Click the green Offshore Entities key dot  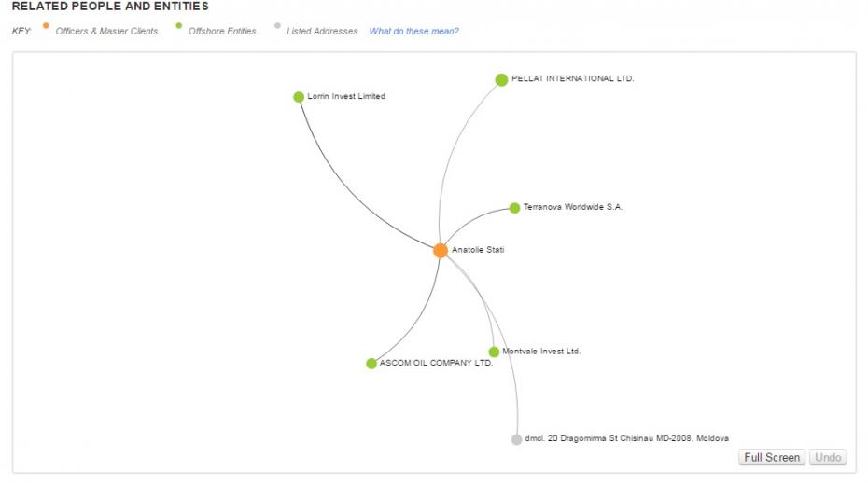[179, 25]
